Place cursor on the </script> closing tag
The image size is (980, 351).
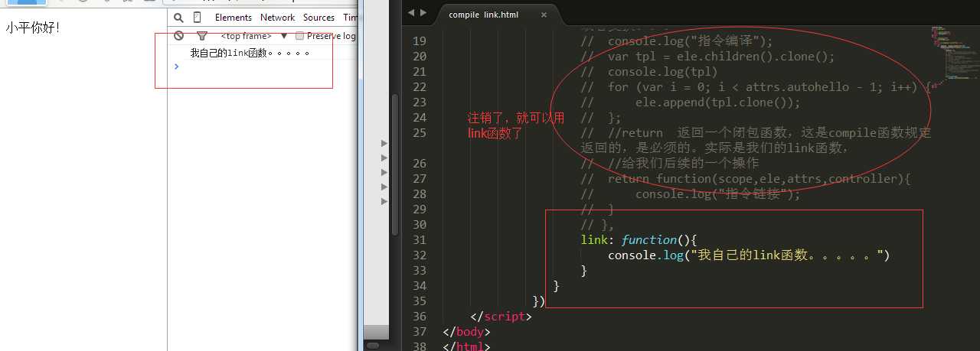click(501, 316)
